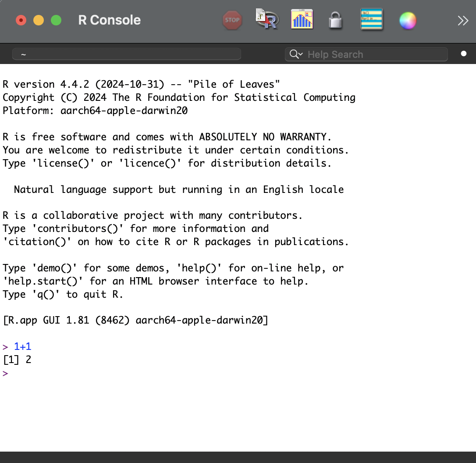
Task: Open the Source script R icon
Action: click(267, 20)
